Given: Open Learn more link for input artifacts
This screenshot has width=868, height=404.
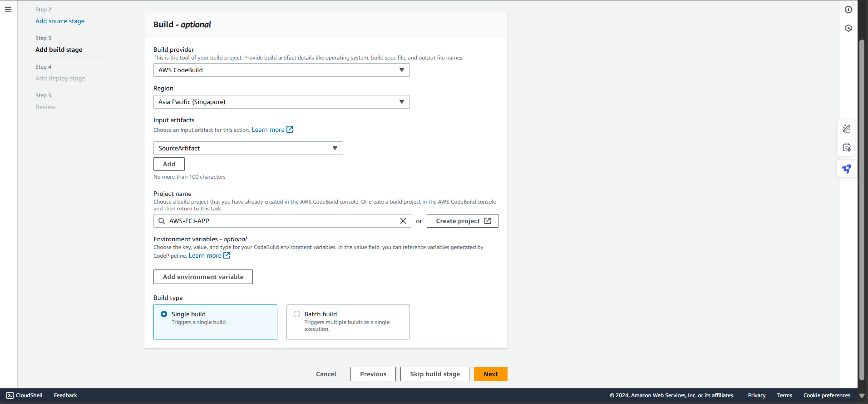Looking at the screenshot, I should coord(268,130).
